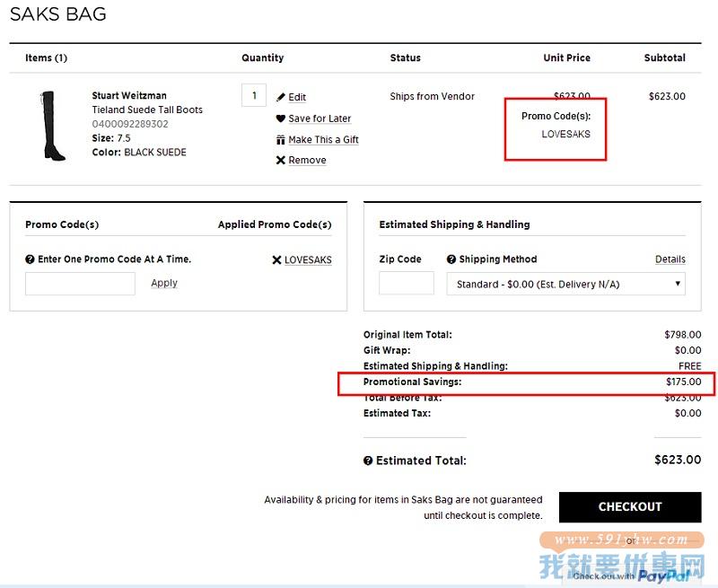Viewport: 718px width, 588px height.
Task: Select the SAKS BAG heading
Action: coord(58,14)
